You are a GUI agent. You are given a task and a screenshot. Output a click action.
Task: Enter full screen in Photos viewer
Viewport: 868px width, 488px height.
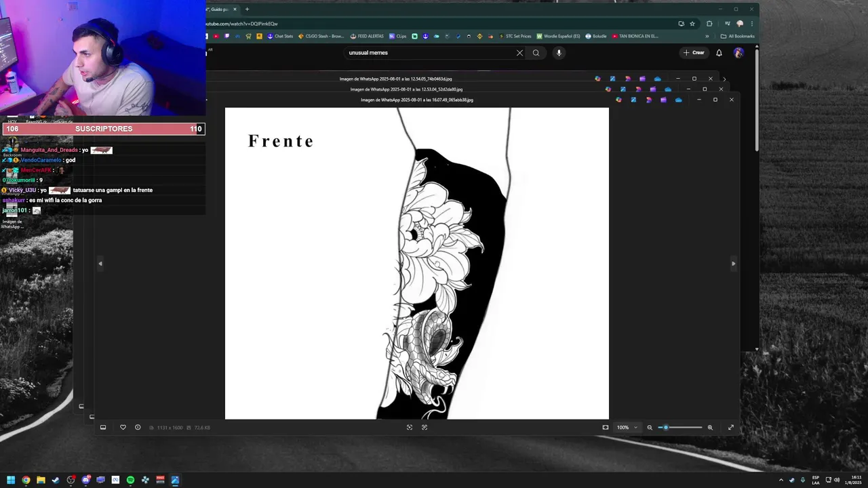coord(731,427)
